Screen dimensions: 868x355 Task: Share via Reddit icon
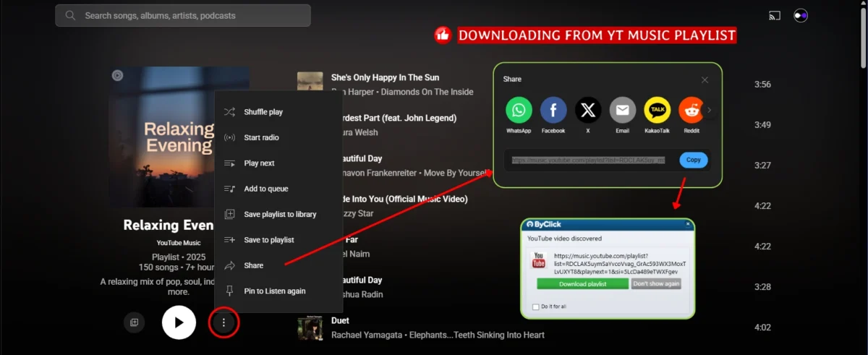(x=691, y=111)
